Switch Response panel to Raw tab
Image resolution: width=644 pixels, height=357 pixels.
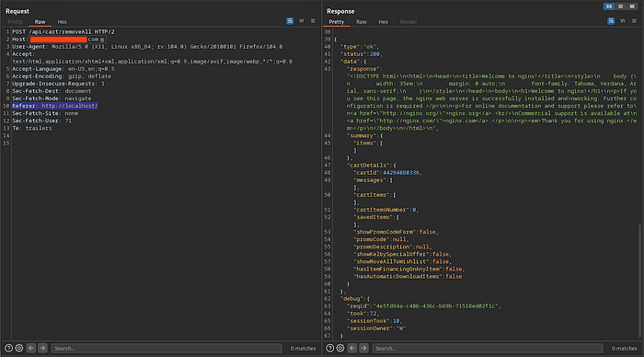click(x=361, y=22)
